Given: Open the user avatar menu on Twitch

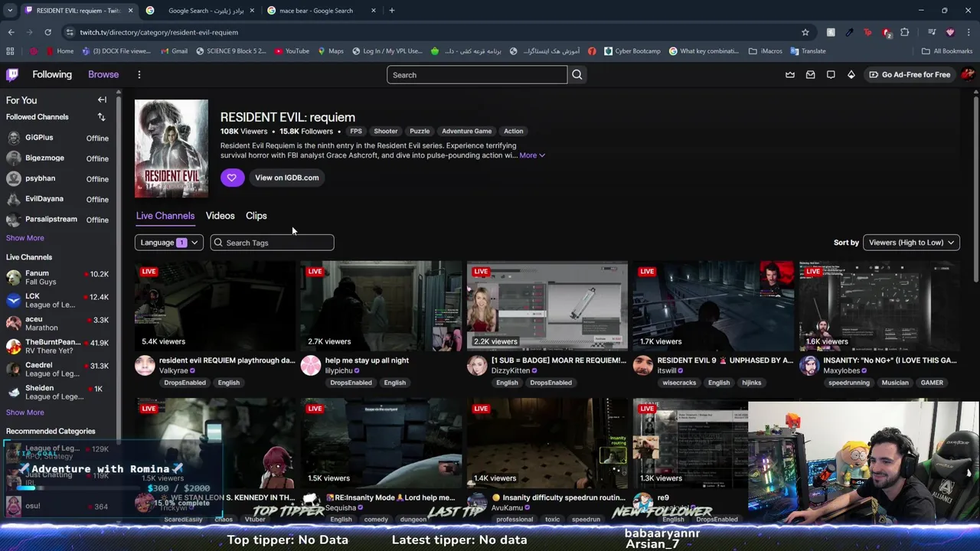Looking at the screenshot, I should tap(968, 74).
